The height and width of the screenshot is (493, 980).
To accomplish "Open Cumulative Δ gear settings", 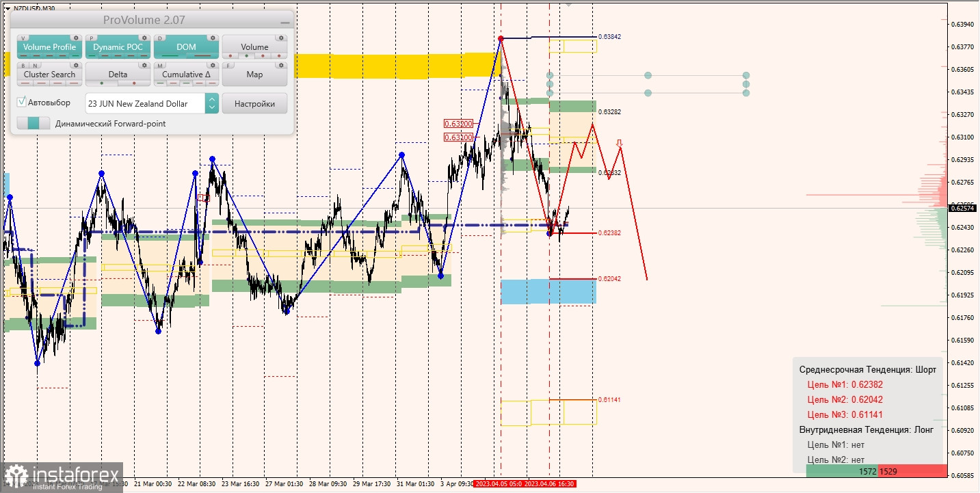I will pos(213,66).
